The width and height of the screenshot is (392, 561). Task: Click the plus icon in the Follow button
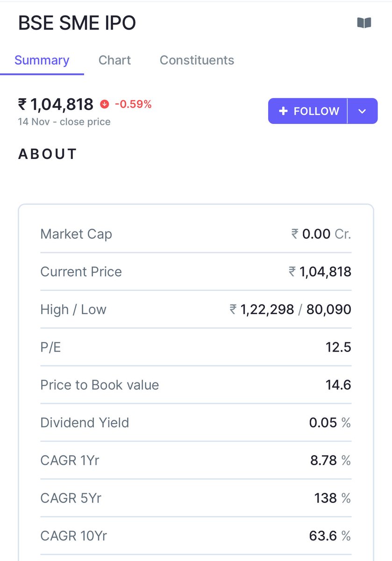tap(283, 111)
